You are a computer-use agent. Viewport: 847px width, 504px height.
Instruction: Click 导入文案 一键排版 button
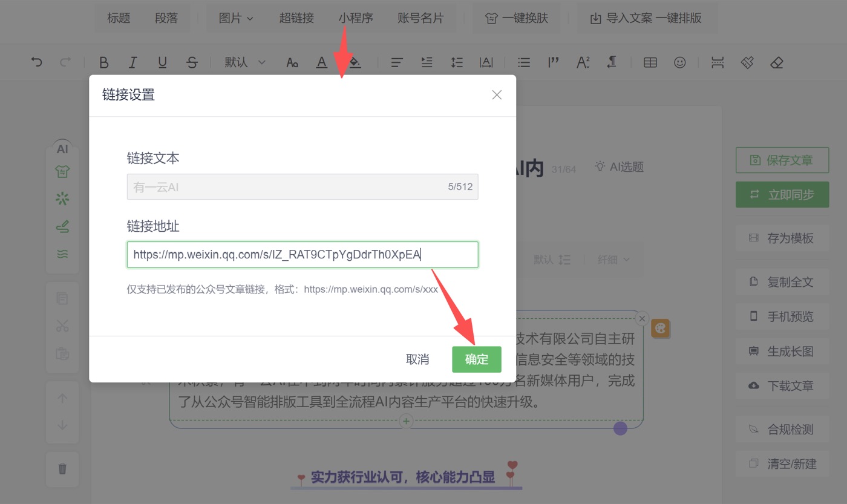coord(647,18)
